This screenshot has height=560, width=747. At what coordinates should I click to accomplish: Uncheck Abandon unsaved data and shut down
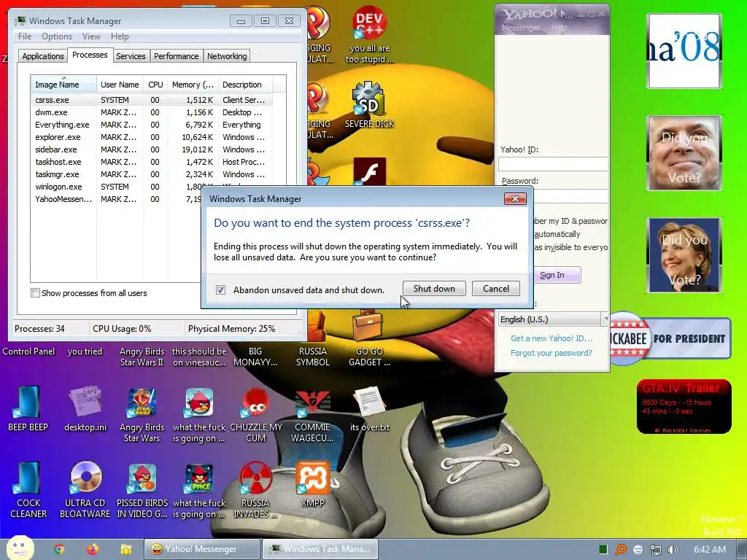tap(220, 289)
